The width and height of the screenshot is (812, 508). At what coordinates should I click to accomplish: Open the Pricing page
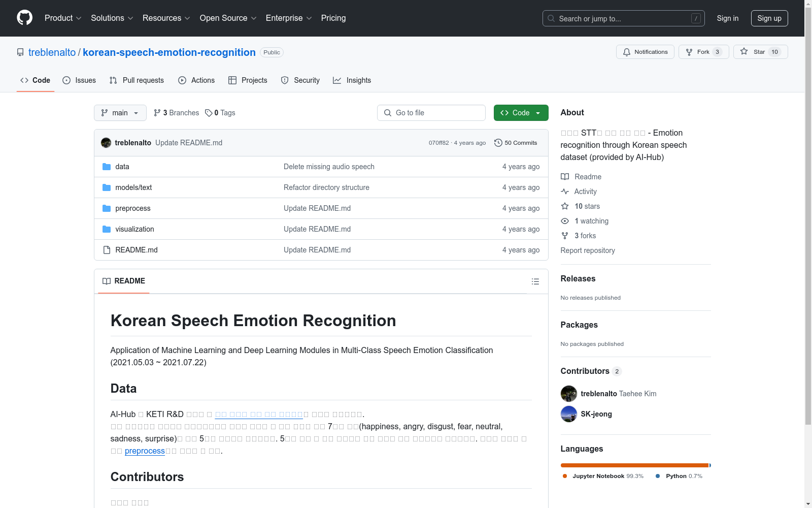coord(333,18)
